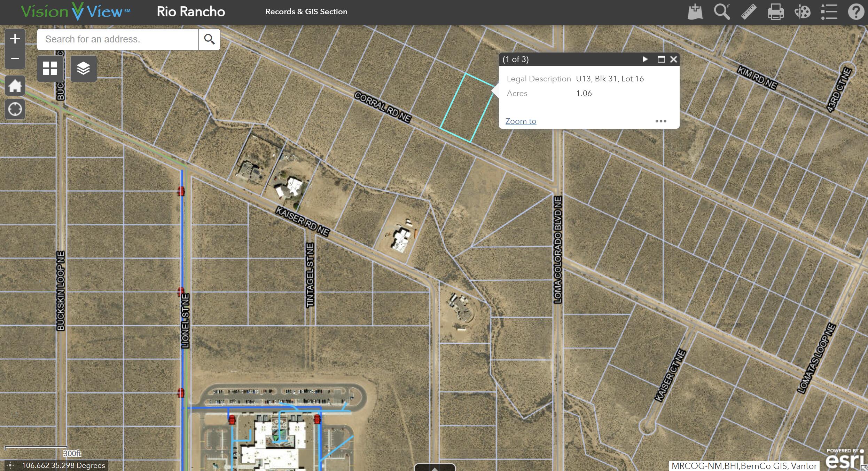Close the parcel info popup
Image resolution: width=868 pixels, height=471 pixels.
(x=673, y=59)
